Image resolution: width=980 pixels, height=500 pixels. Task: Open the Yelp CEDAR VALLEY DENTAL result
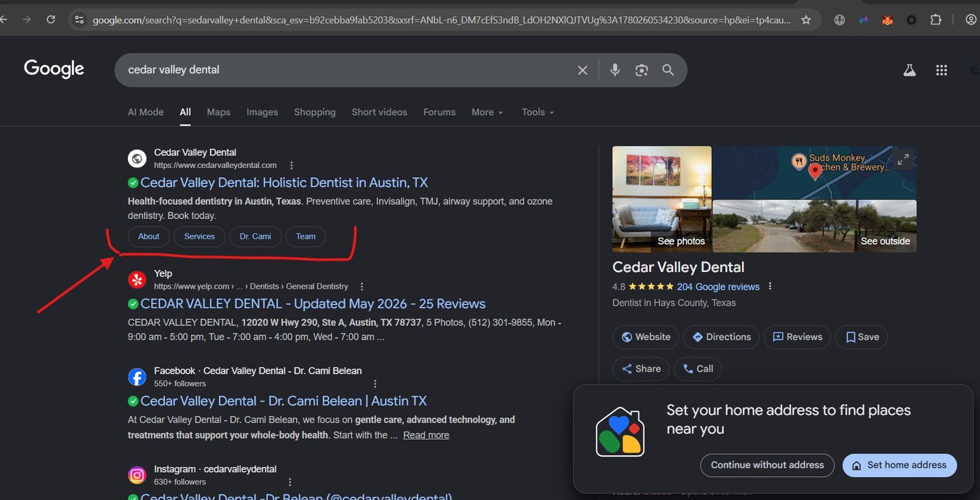coord(313,303)
